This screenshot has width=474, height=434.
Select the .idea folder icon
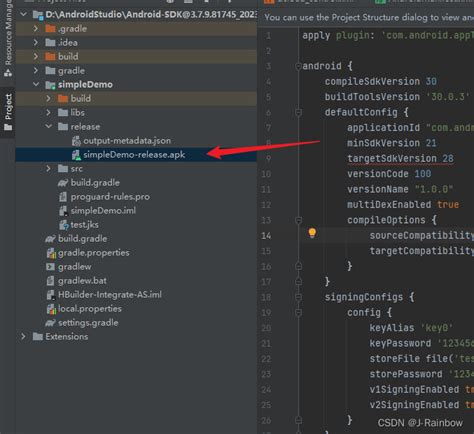[x=50, y=42]
